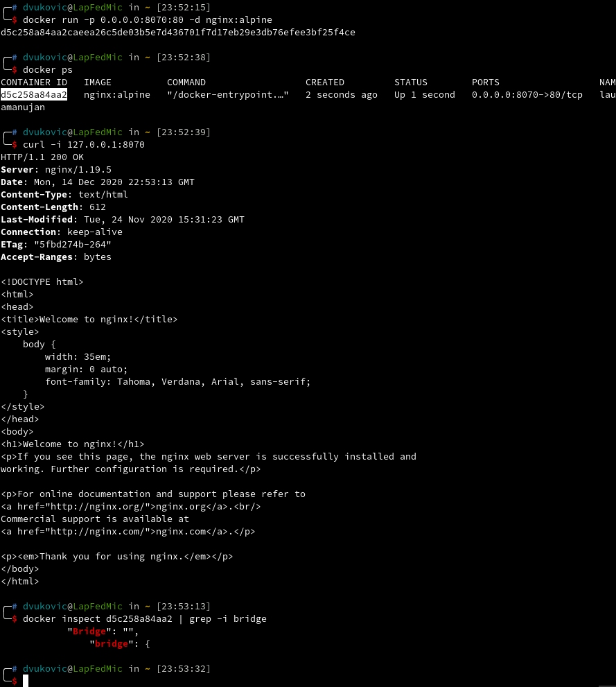Click the lowercase "bridge": { grep match
Screen dimensions: 616x687
[119, 644]
